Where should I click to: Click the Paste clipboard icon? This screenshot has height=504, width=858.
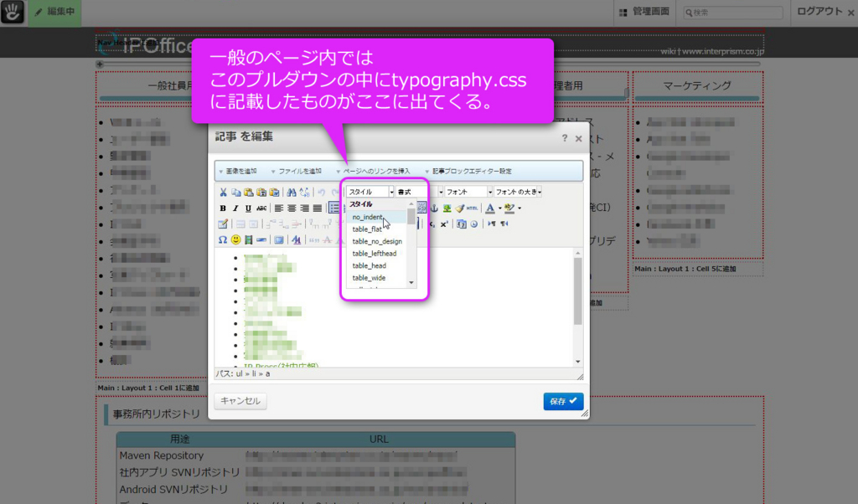tap(248, 193)
